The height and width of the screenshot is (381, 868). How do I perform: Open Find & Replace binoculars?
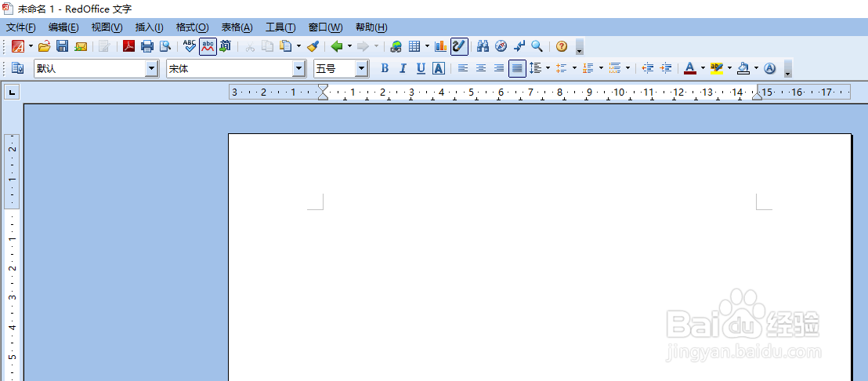pyautogui.click(x=483, y=46)
